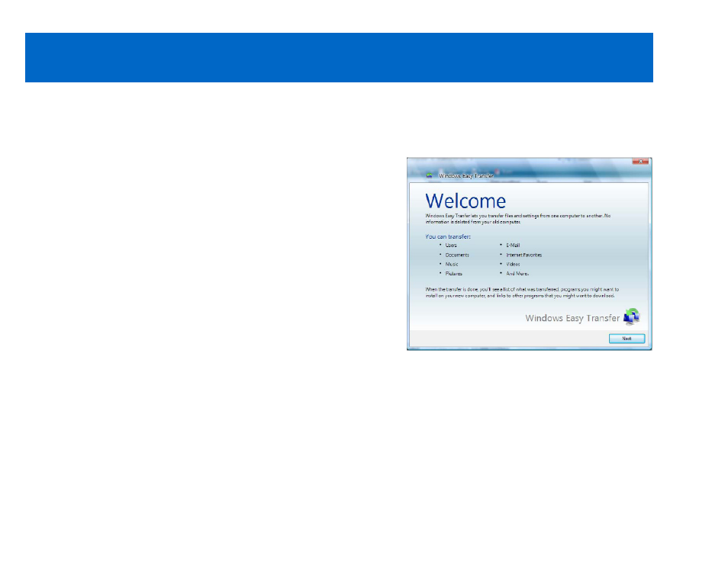Select the Welcome heading
Screen dimensions: 728x562
click(465, 201)
